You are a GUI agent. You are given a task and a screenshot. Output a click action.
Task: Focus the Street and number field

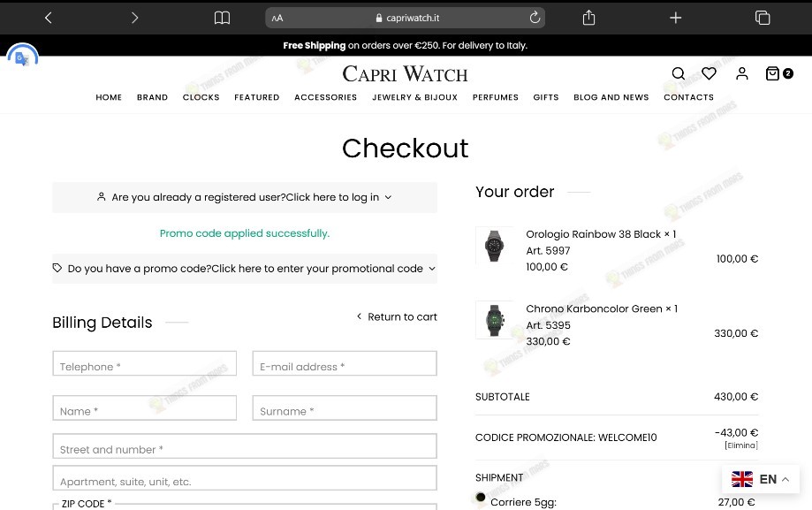245,446
